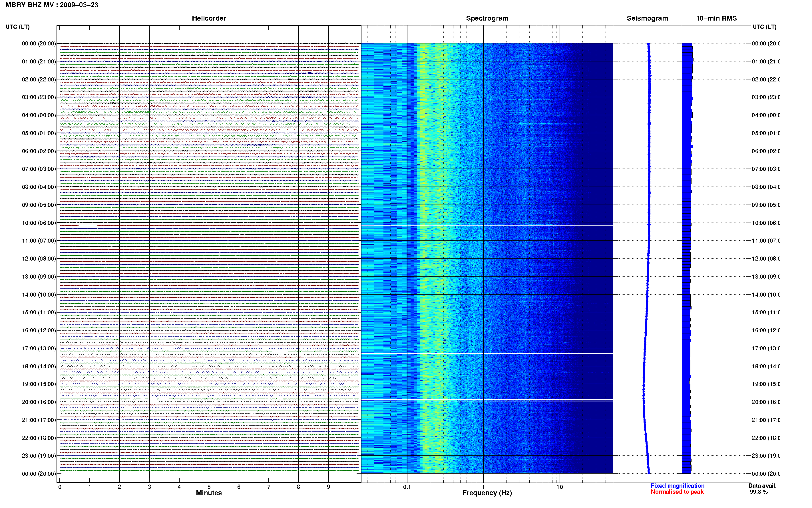This screenshot has width=812, height=508.
Task: Click the left "13:00 (09:00)" time label
Action: [39, 277]
